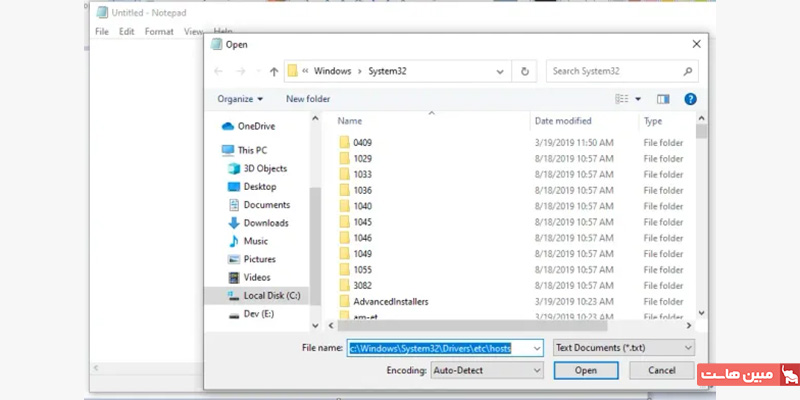The image size is (800, 400).
Task: Click the Forward arrow in Open dialog
Action: pos(241,71)
